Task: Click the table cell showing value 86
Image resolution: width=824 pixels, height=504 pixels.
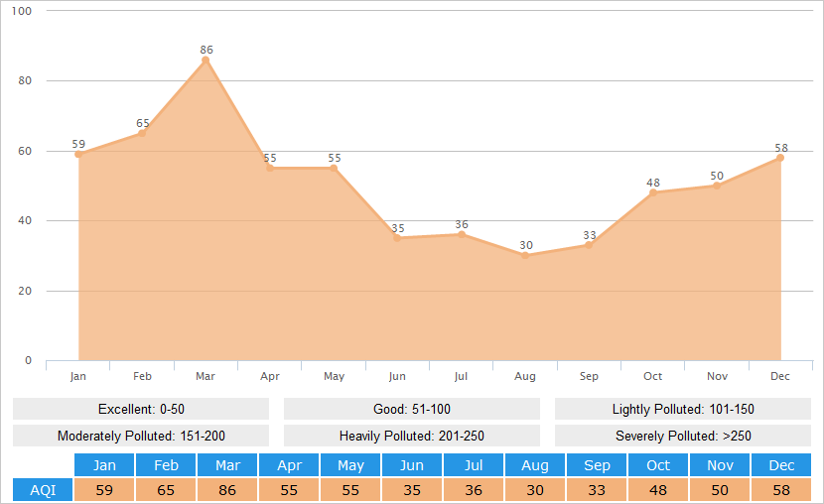Action: click(227, 490)
